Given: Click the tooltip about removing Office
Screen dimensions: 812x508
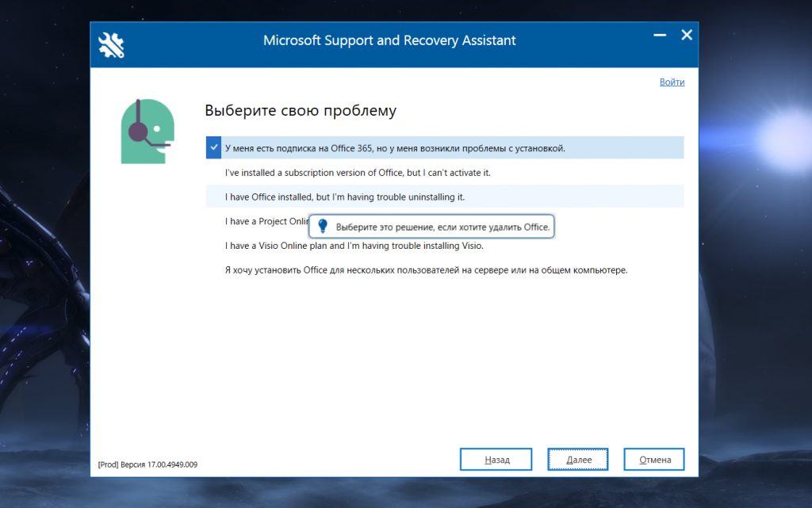Looking at the screenshot, I should (431, 227).
